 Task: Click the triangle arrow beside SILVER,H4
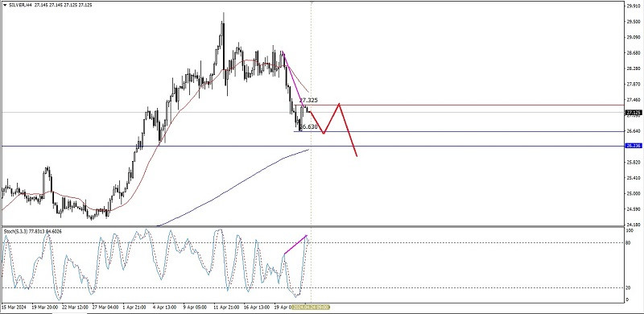pos(5,6)
